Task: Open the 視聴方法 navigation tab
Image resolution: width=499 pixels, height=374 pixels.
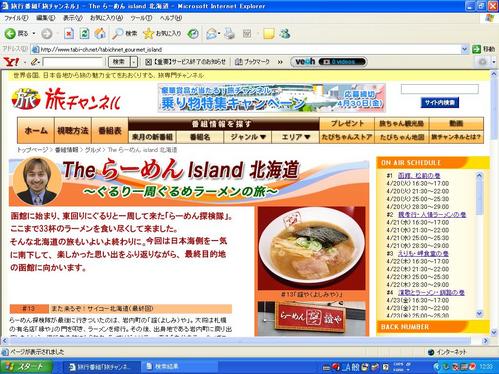Action: (73, 130)
